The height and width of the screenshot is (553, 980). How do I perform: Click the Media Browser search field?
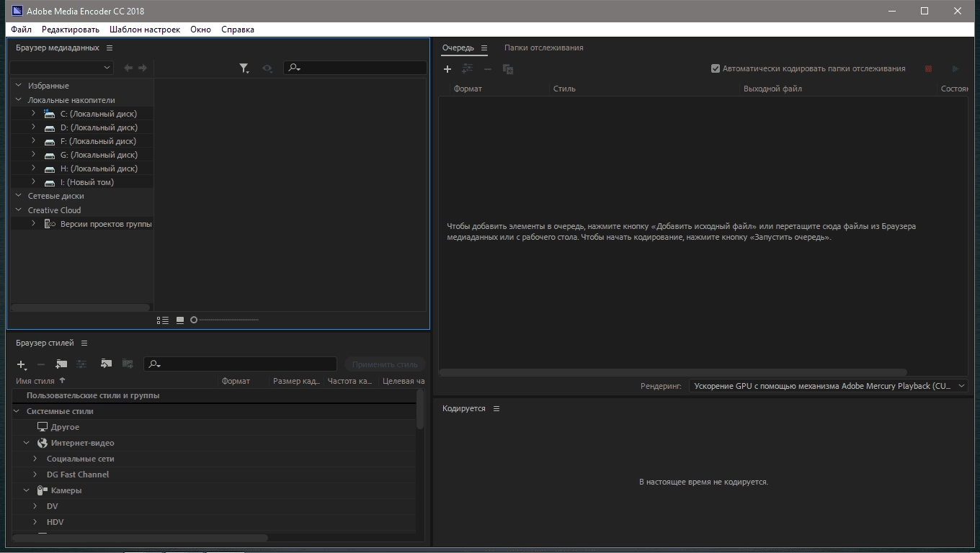355,68
